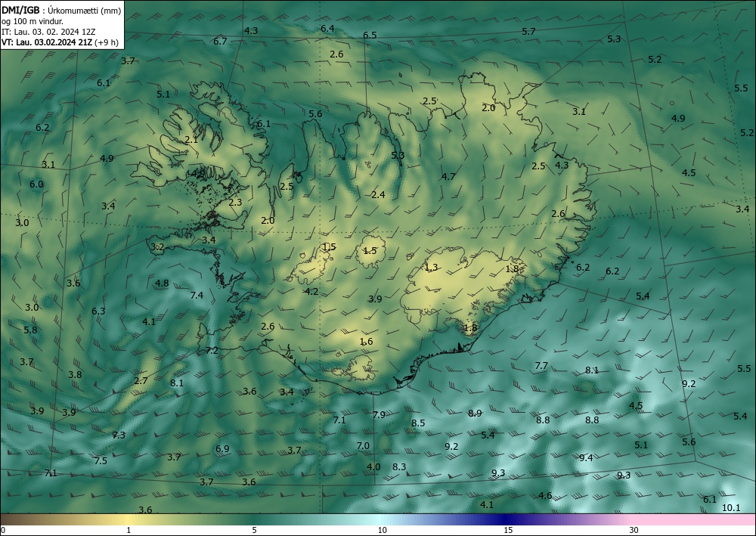This screenshot has width=756, height=536.
Task: Click the 4.0 value on the map
Action: [373, 467]
